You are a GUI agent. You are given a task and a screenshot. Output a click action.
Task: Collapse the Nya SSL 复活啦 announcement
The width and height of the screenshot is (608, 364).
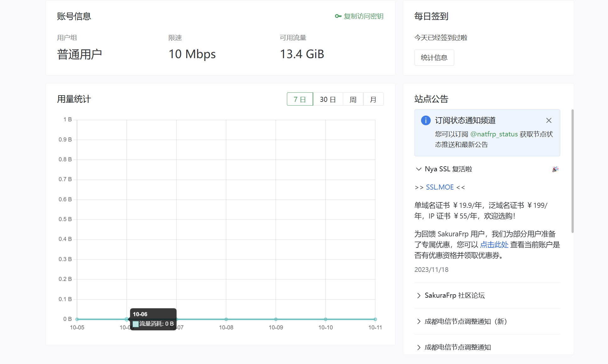pyautogui.click(x=487, y=169)
